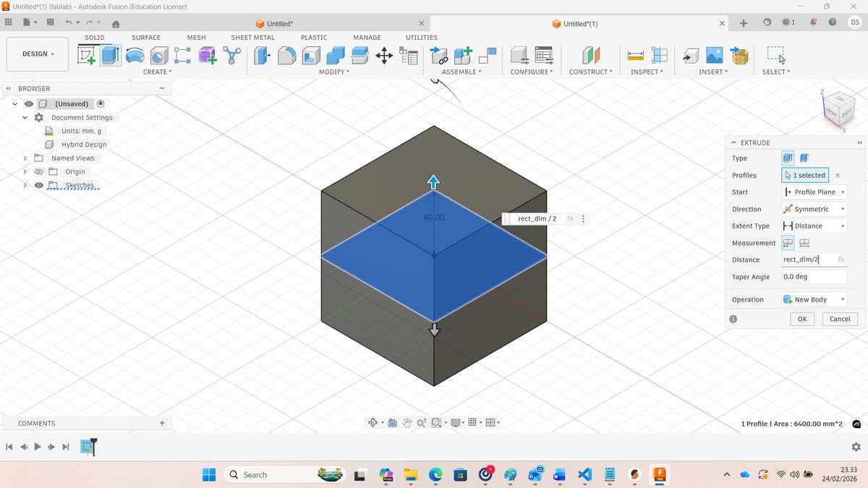Image resolution: width=868 pixels, height=488 pixels.
Task: Open Visual Studio Code from taskbar
Action: point(585,475)
